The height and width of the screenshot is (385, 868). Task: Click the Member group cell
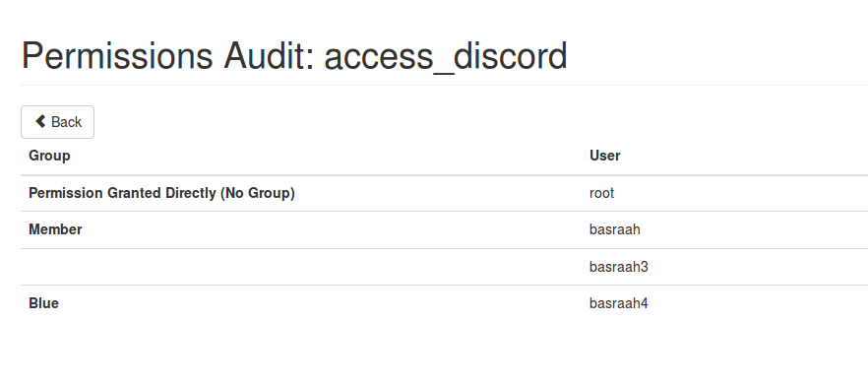click(x=55, y=229)
